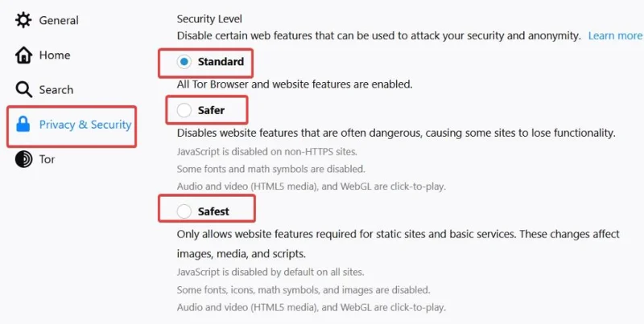Click the Tor onion icon
Screen dimensions: 644x324
[x=23, y=159]
